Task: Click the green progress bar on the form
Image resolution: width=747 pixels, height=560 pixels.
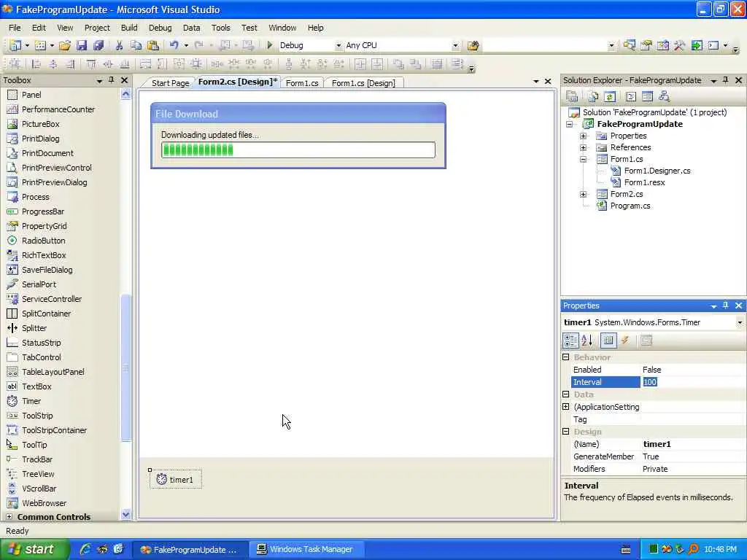Action: (298, 150)
